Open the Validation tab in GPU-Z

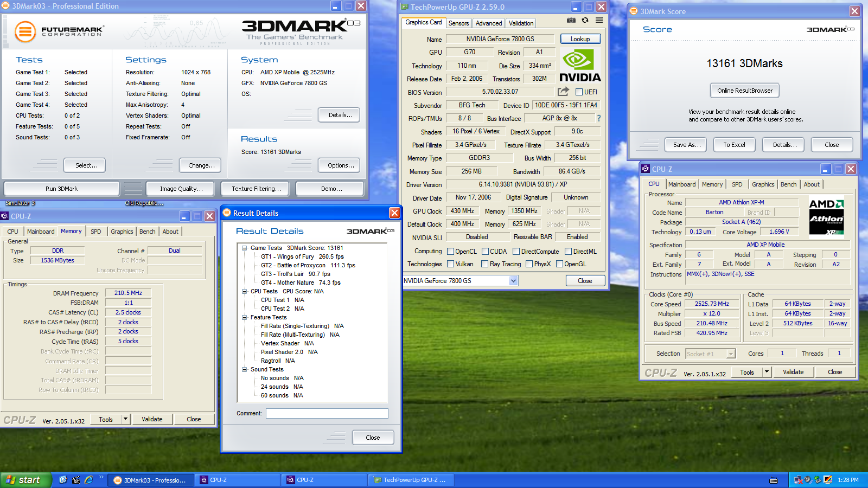521,23
